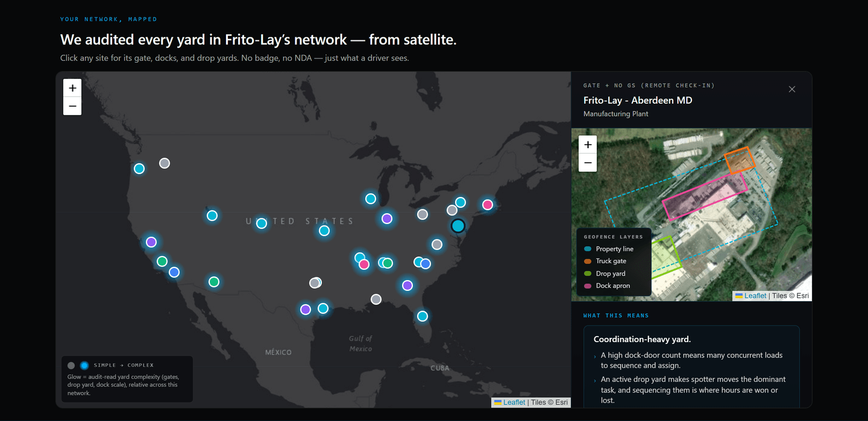
Task: Click the 'SIMPLE → COMPLEX' legend label
Action: tap(124, 365)
